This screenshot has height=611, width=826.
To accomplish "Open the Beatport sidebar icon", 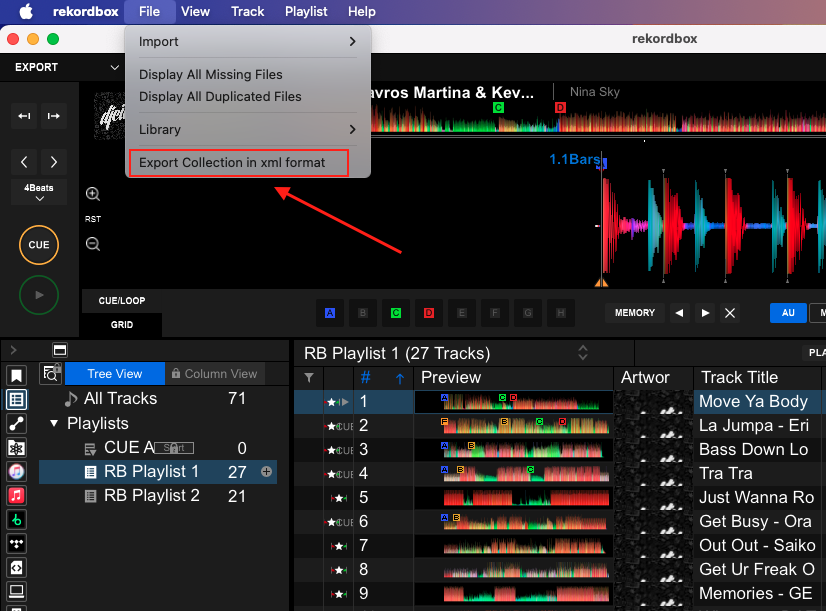I will pos(16,519).
